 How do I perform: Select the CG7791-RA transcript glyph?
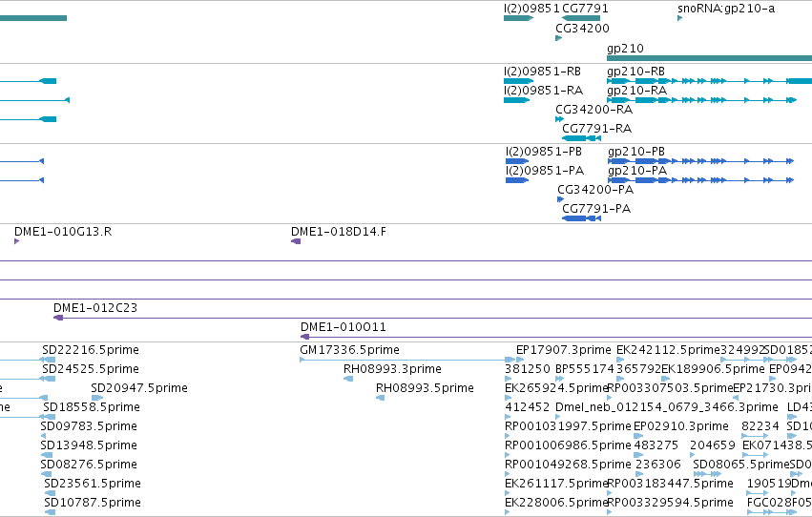coord(581,138)
